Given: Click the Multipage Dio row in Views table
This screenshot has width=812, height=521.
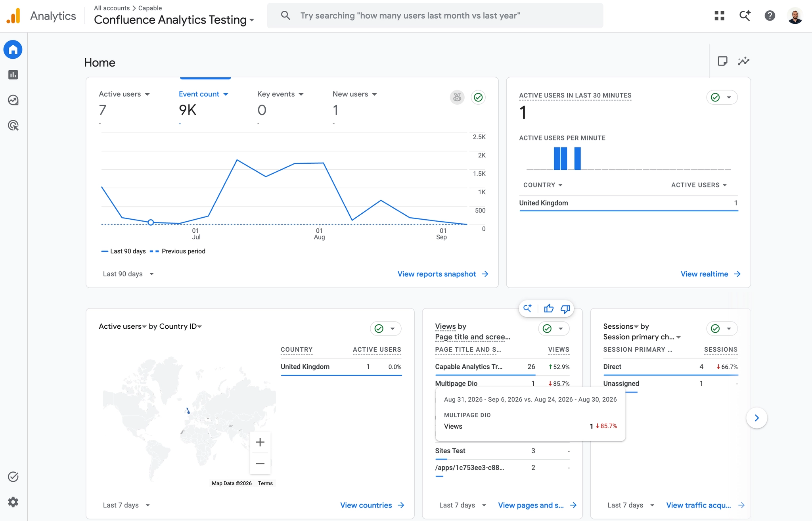Looking at the screenshot, I should [x=502, y=383].
